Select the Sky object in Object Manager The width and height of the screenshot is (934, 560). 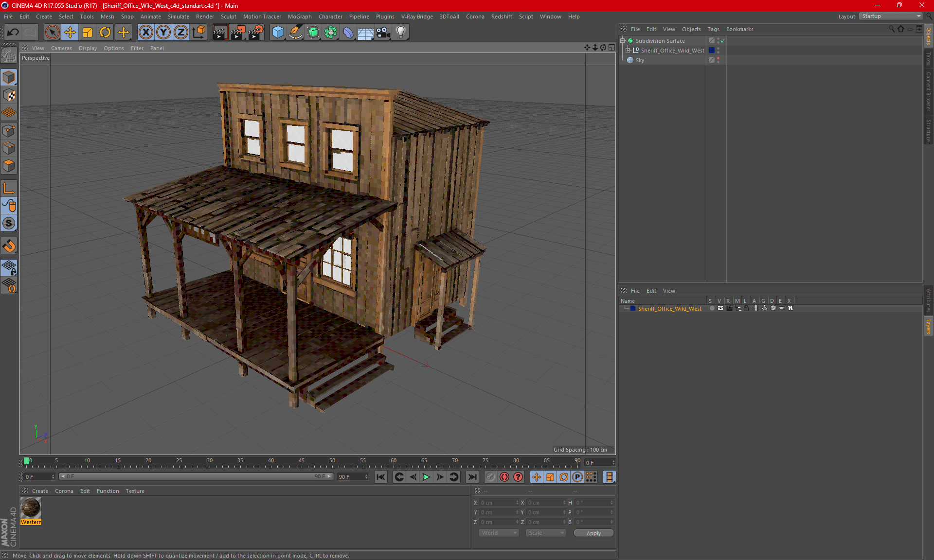[640, 60]
